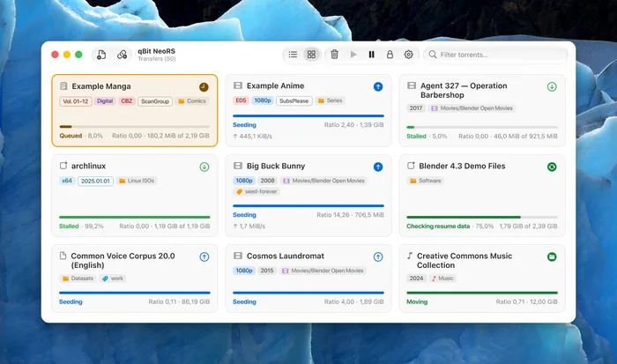The image size is (617, 364).
Task: Click the "Moving" status text
Action: click(x=417, y=301)
